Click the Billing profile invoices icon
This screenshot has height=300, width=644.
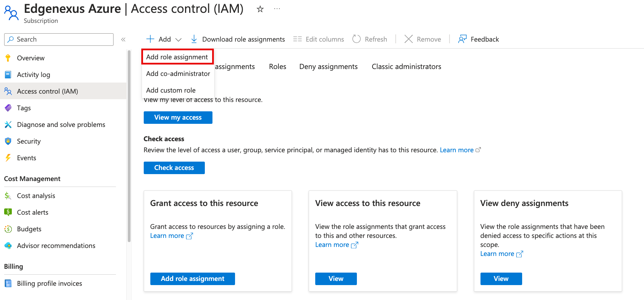tap(8, 283)
